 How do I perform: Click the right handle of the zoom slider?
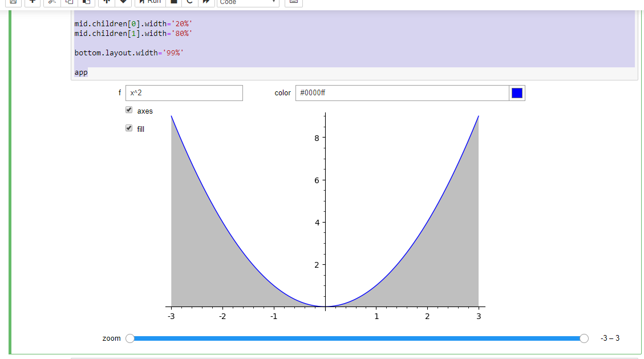point(584,338)
